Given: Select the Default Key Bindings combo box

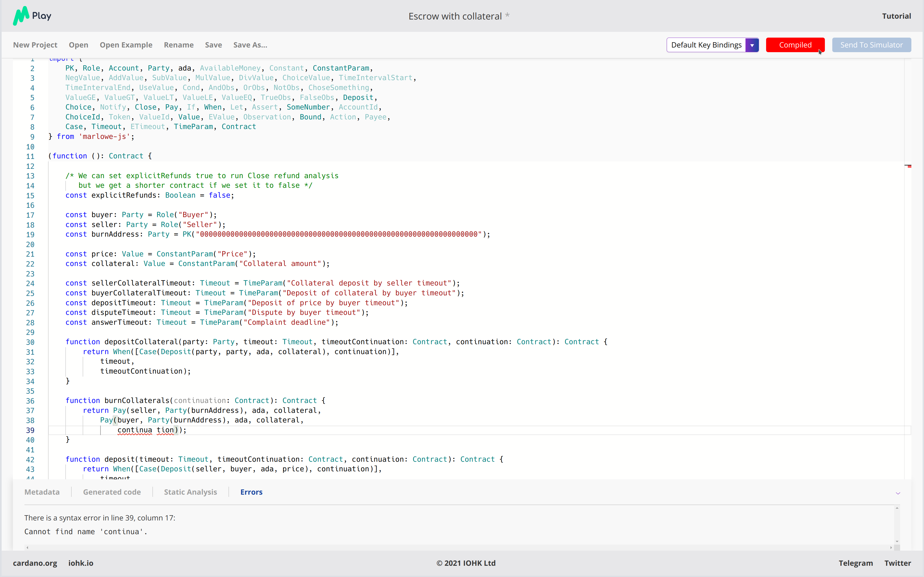Looking at the screenshot, I should coord(706,45).
